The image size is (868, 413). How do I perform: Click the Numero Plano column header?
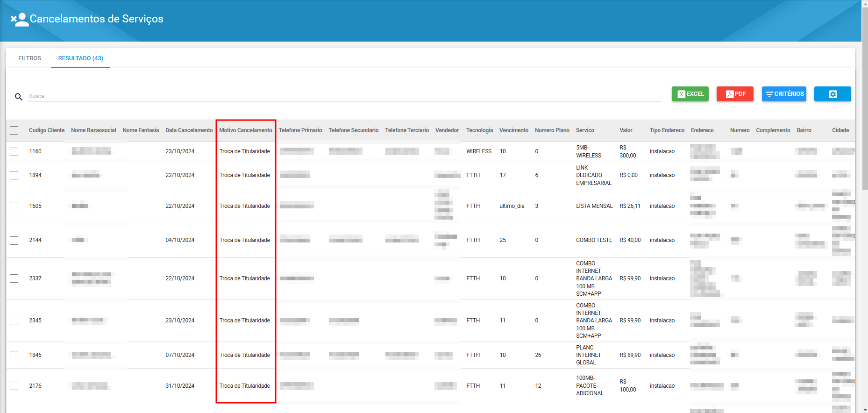(552, 130)
